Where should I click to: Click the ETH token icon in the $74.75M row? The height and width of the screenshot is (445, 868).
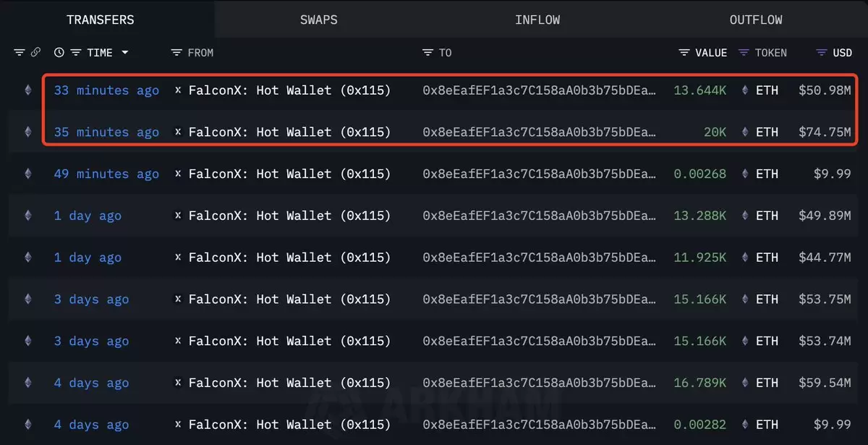744,132
